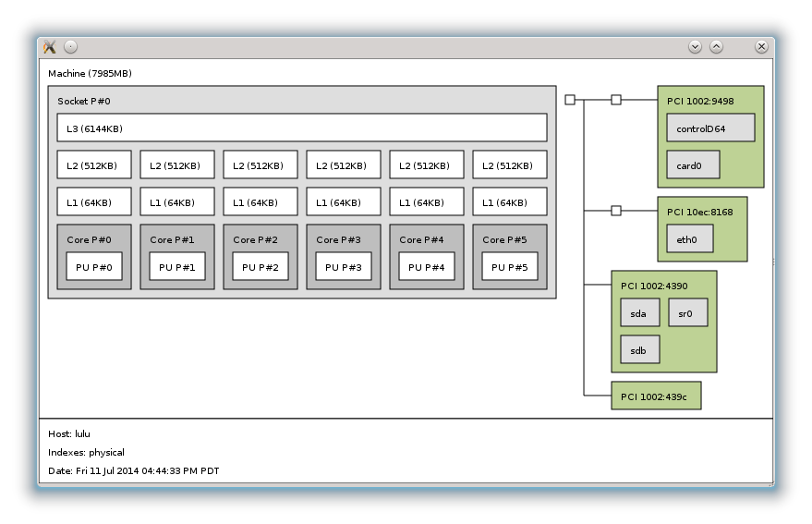Click the Core P#3 label
812x524 pixels.
tap(338, 240)
